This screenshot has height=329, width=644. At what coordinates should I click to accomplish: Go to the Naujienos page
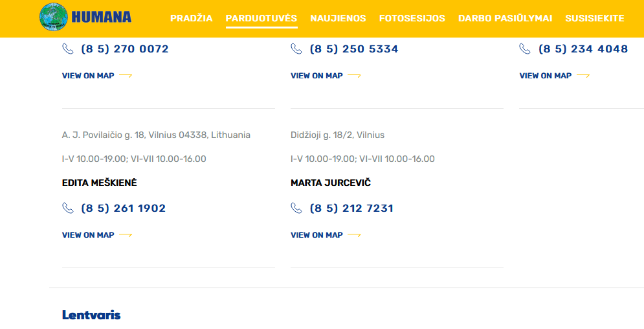(x=338, y=18)
